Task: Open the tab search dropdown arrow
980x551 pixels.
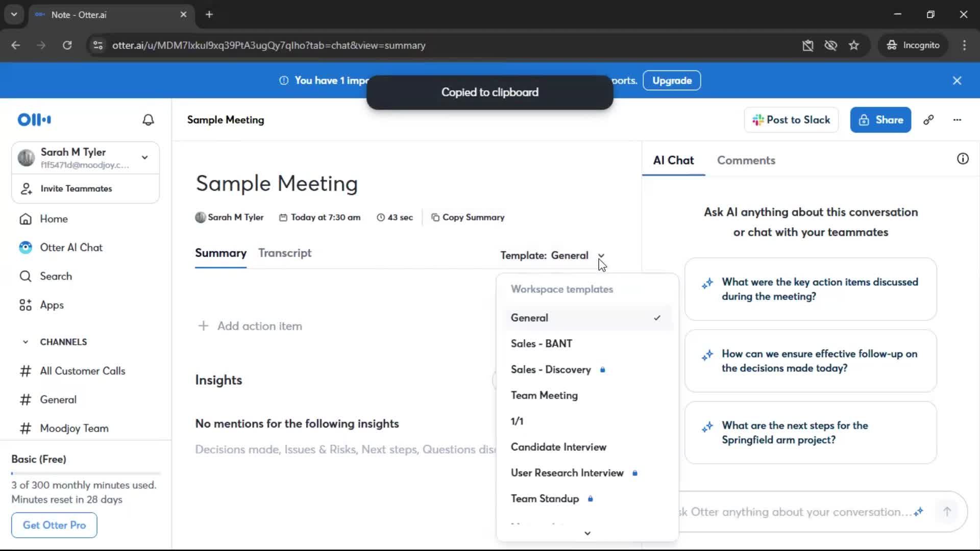Action: click(x=14, y=14)
